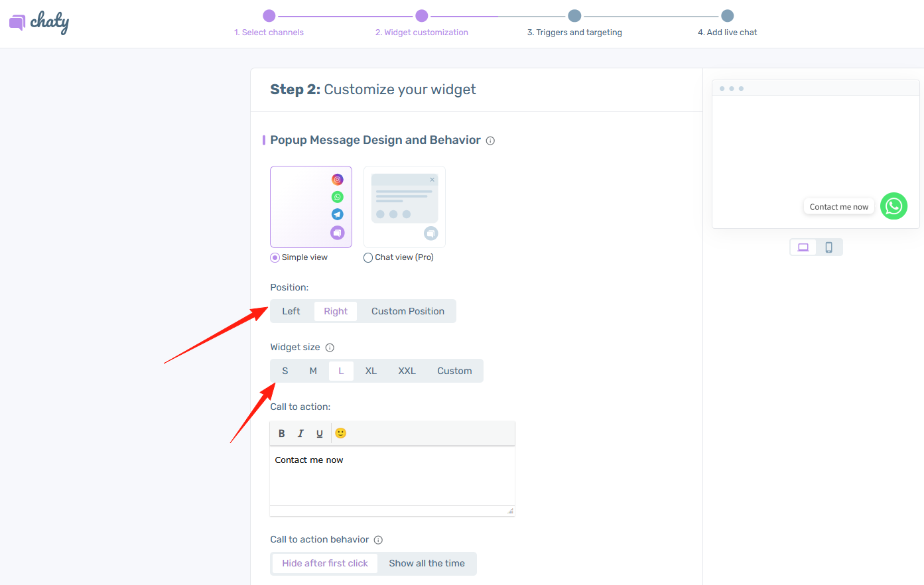The image size is (924, 585).
Task: Click the Contact me now preview bubble
Action: click(839, 207)
